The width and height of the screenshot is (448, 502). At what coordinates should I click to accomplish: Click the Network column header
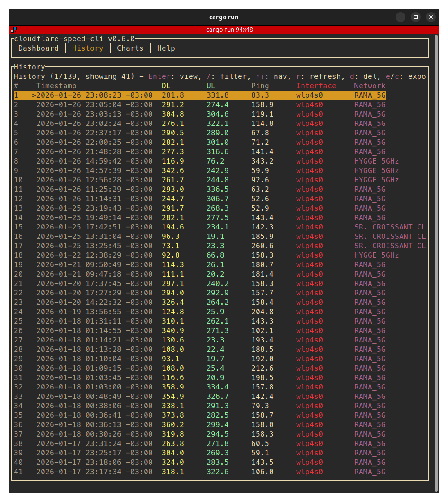(x=370, y=86)
